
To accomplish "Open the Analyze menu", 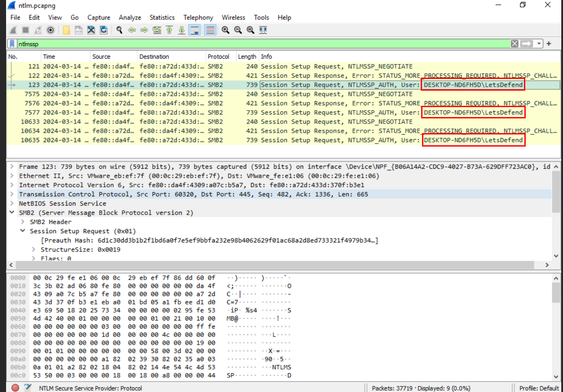I will click(x=130, y=17).
